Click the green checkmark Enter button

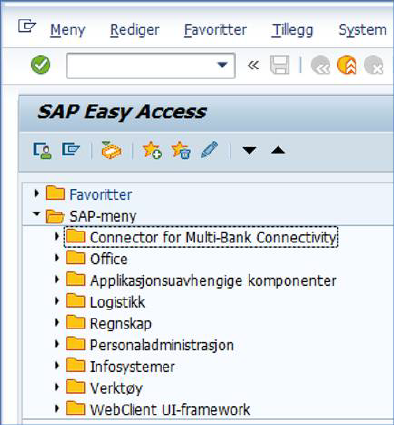pyautogui.click(x=40, y=65)
